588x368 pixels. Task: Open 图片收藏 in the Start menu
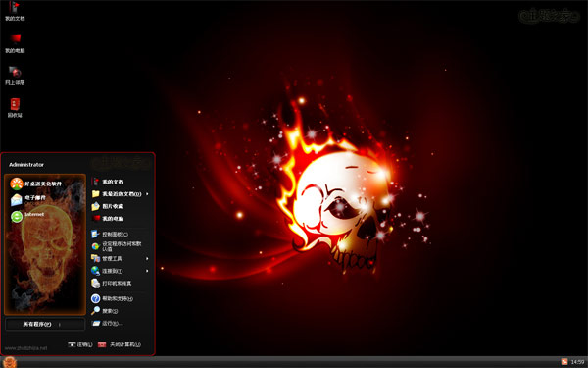point(108,206)
